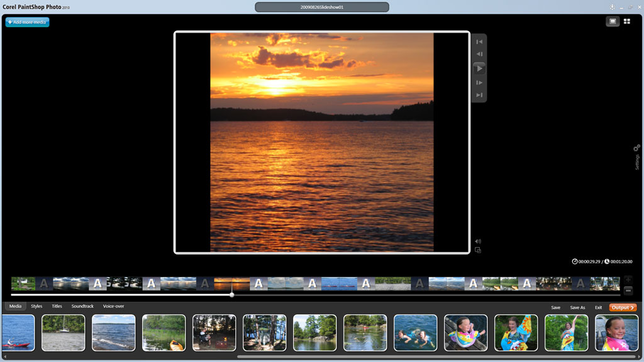Toggle playback with the Play button
This screenshot has height=362, width=644.
tap(479, 68)
